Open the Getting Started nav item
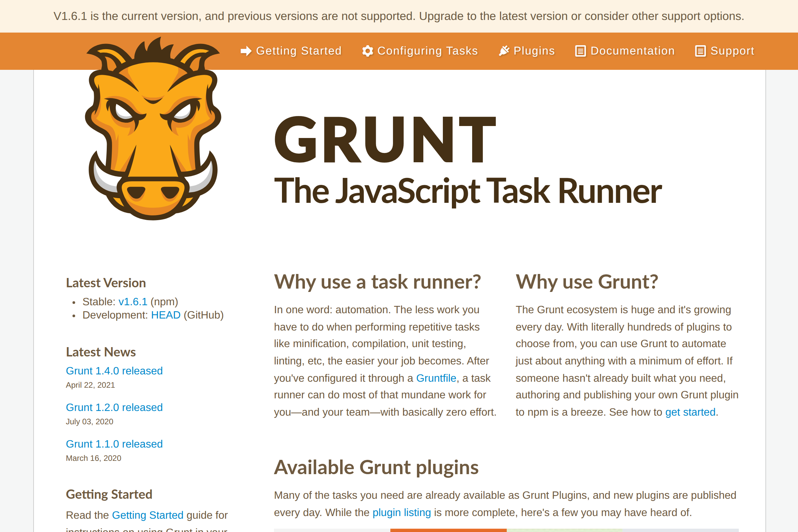 pyautogui.click(x=291, y=51)
